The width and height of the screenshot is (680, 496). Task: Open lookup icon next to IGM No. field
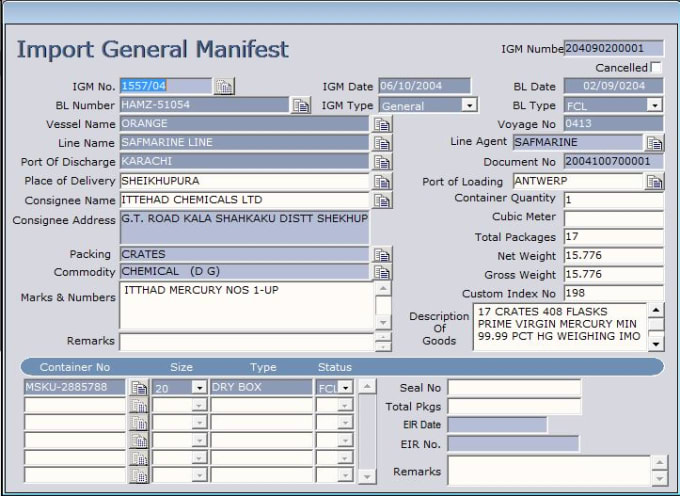[224, 86]
